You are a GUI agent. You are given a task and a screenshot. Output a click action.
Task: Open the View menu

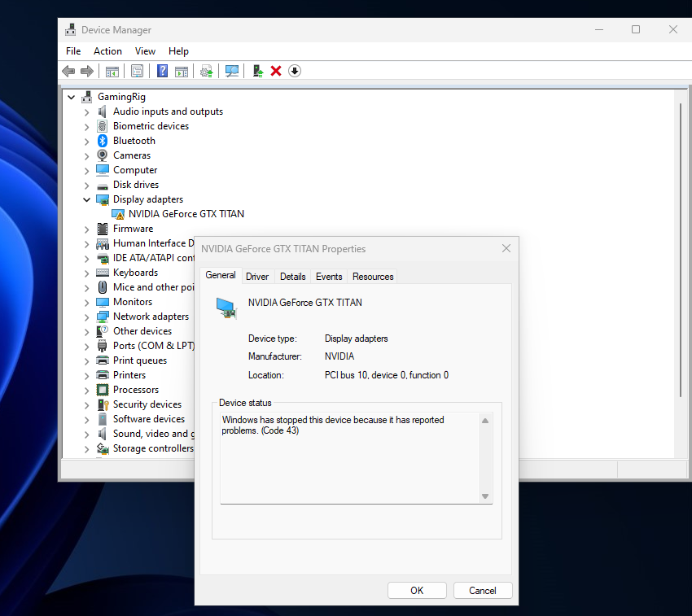pos(145,51)
